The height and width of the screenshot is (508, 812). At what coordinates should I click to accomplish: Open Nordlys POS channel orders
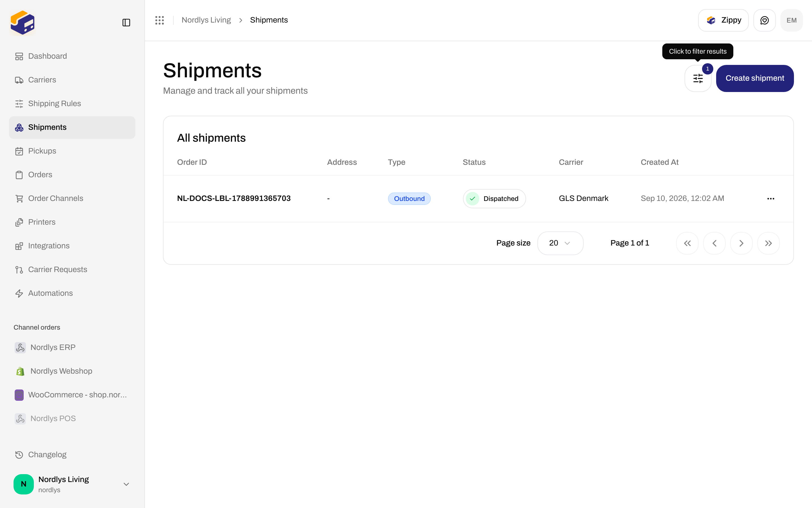click(72, 419)
